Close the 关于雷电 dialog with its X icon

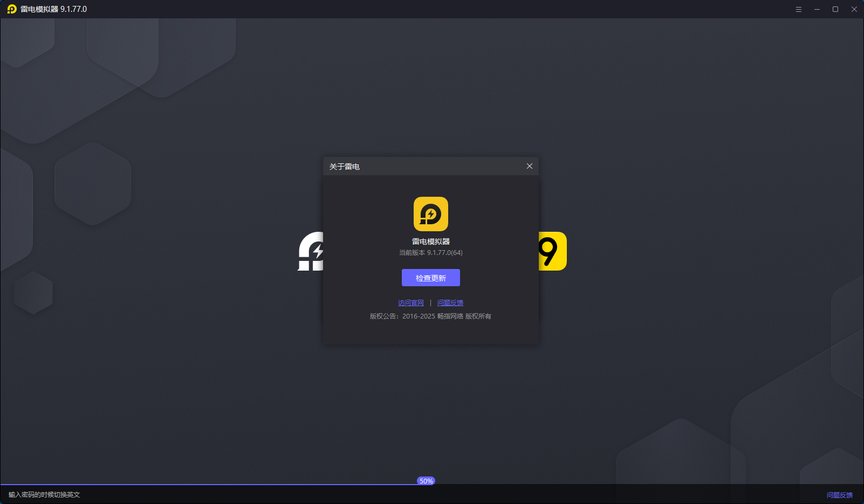tap(529, 166)
